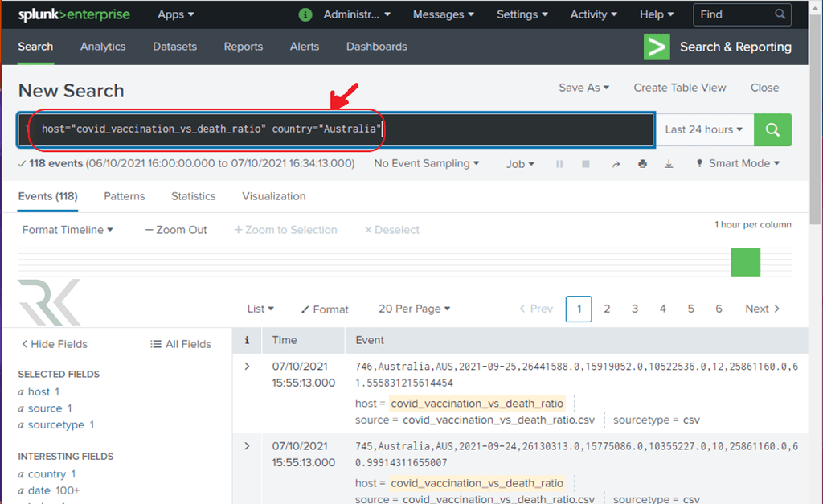This screenshot has height=504, width=823.
Task: Run search with the green magnifier button
Action: click(x=772, y=129)
